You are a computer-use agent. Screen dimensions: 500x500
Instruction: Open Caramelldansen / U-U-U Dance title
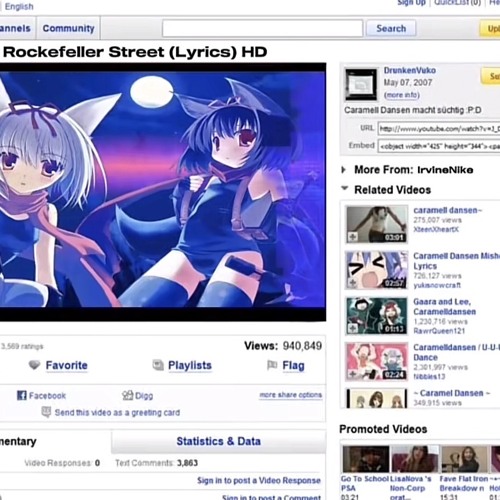coord(457,352)
